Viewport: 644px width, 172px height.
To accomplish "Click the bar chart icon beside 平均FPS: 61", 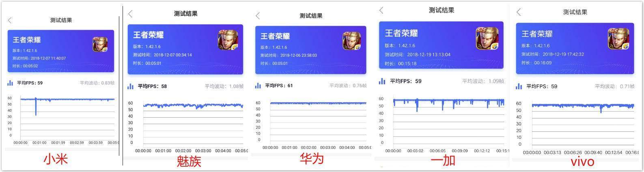I will 258,86.
